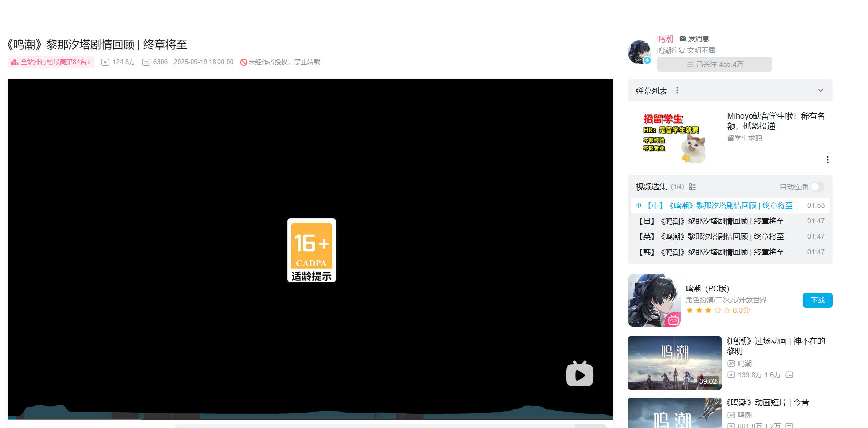This screenshot has width=868, height=428.
Task: Click the ranking chart icon in the pink badge
Action: pos(15,62)
